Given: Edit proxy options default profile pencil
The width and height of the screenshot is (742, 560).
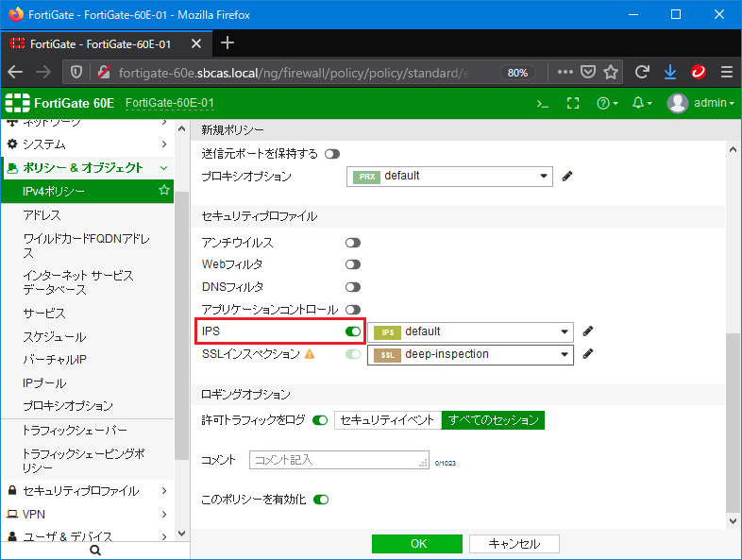Looking at the screenshot, I should [567, 177].
